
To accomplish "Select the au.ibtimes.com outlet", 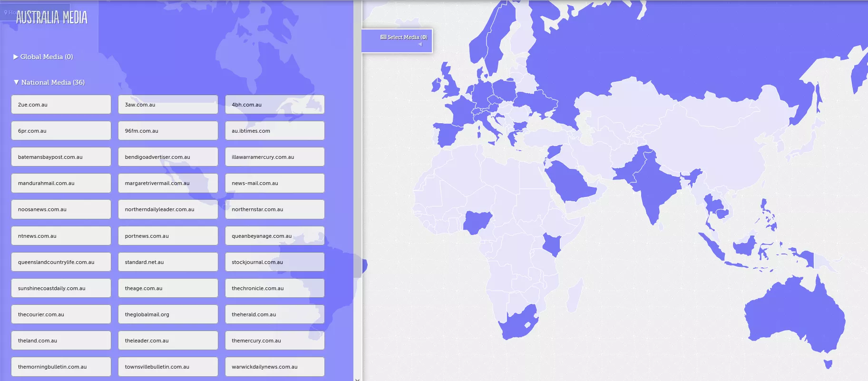I will pyautogui.click(x=275, y=131).
